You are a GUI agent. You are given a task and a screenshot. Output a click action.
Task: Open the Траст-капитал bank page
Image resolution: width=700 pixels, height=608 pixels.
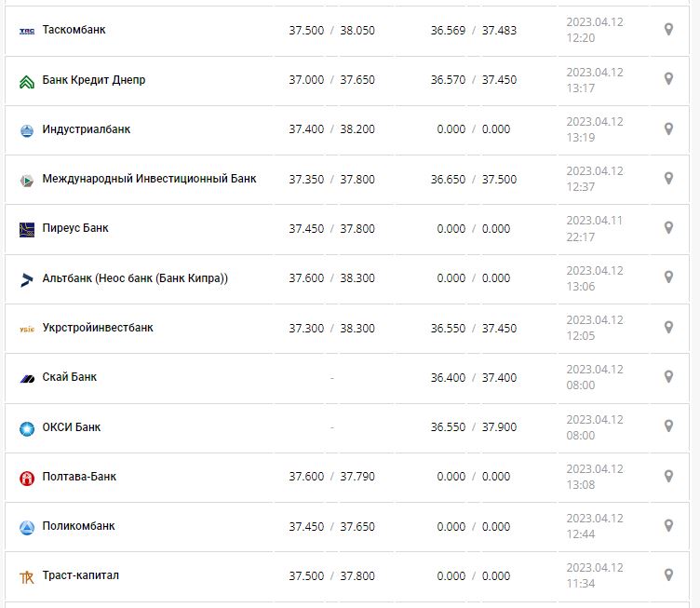pos(80,575)
